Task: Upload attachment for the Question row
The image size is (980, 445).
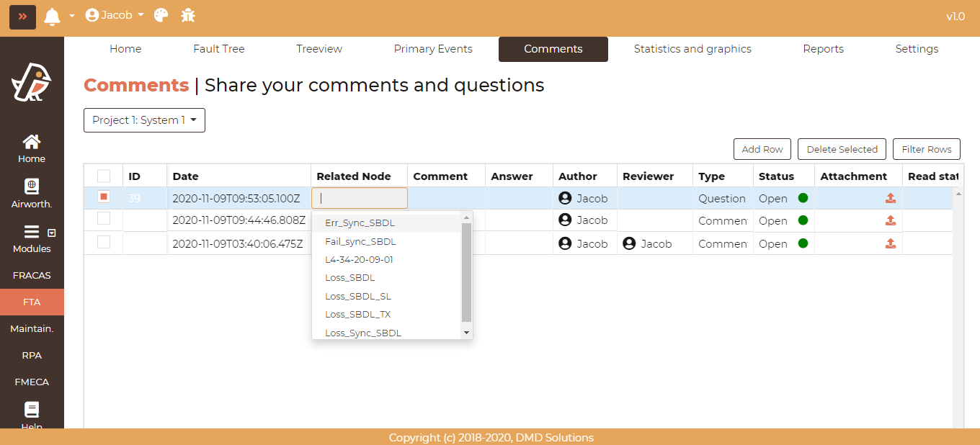Action: tap(891, 198)
